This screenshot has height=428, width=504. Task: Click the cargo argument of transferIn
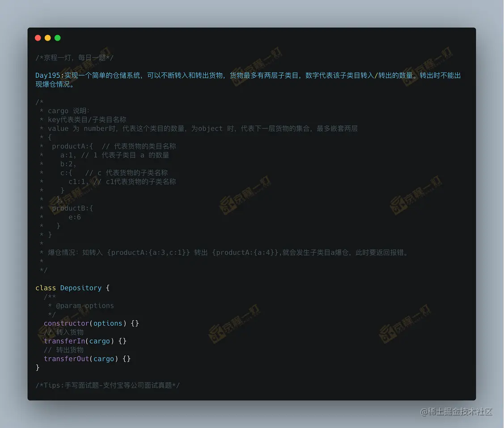pyautogui.click(x=99, y=342)
